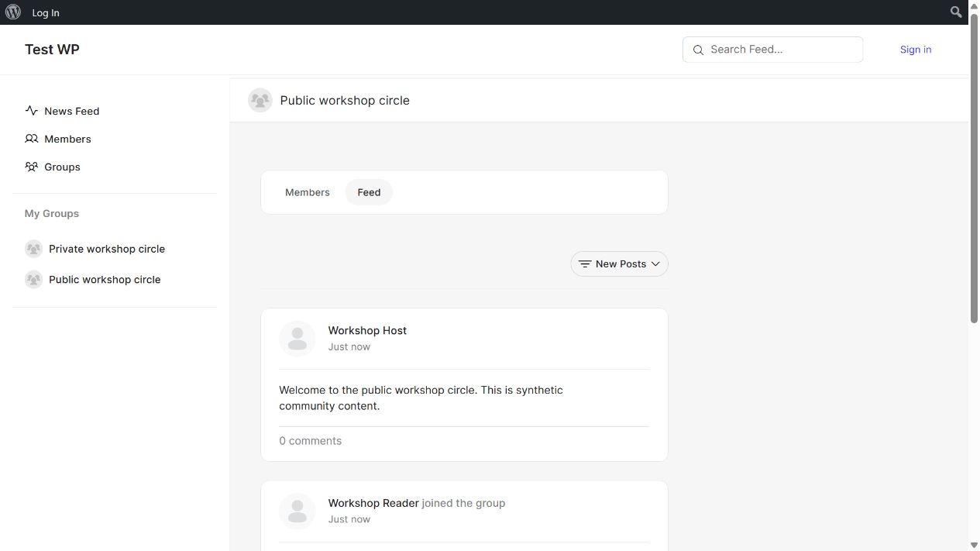
Task: Click the News Feed pulse icon
Action: [32, 111]
